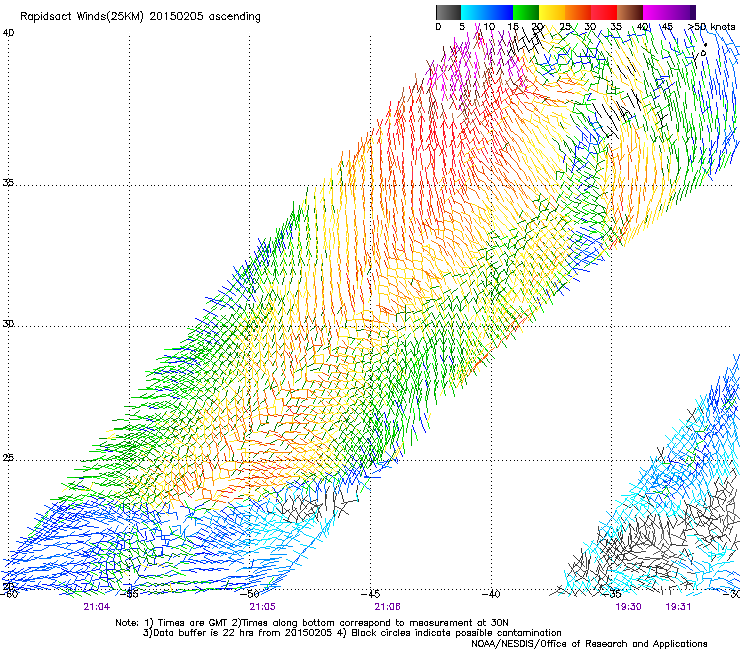Click the 'NOAA/NESDIS/Office of Research and Applications' credit
Image resolution: width=740 pixels, height=650 pixels.
coord(589,644)
